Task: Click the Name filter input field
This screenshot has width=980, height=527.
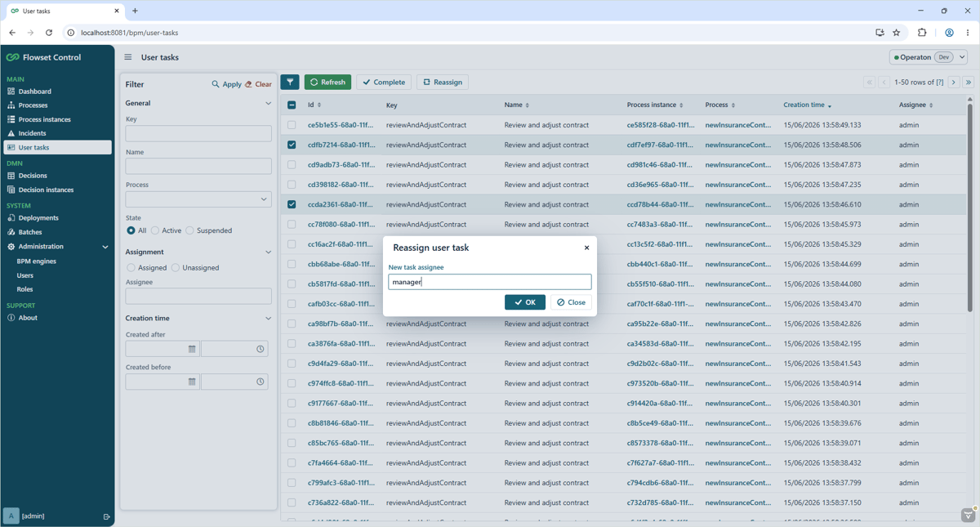Action: click(198, 166)
